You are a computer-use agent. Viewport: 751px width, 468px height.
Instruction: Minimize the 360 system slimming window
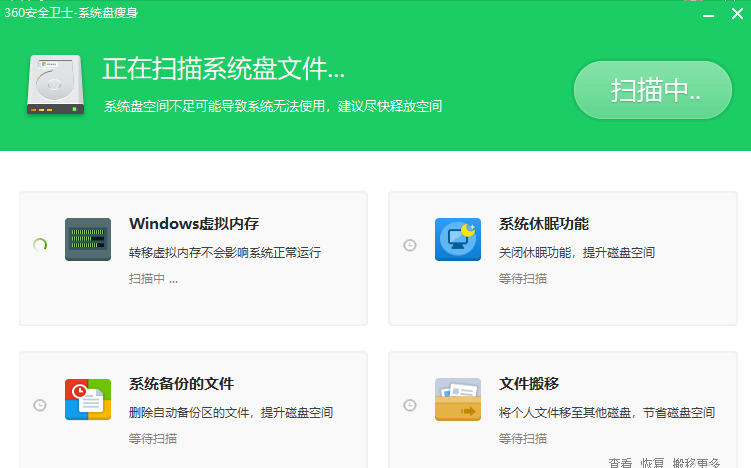(708, 15)
